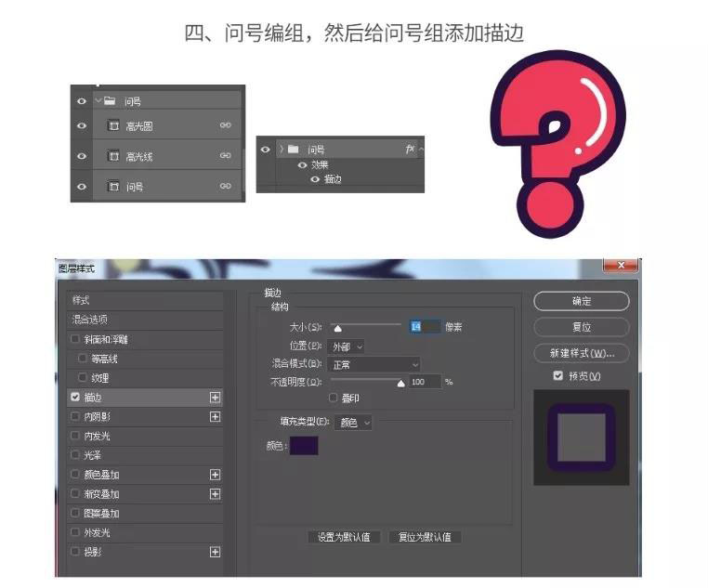The image size is (708, 588).
Task: Enable 光泽 checkbox
Action: 75,455
